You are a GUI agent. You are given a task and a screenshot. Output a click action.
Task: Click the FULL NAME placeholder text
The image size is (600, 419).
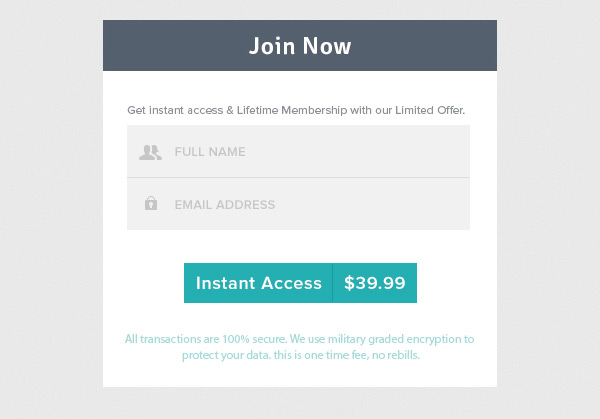210,152
